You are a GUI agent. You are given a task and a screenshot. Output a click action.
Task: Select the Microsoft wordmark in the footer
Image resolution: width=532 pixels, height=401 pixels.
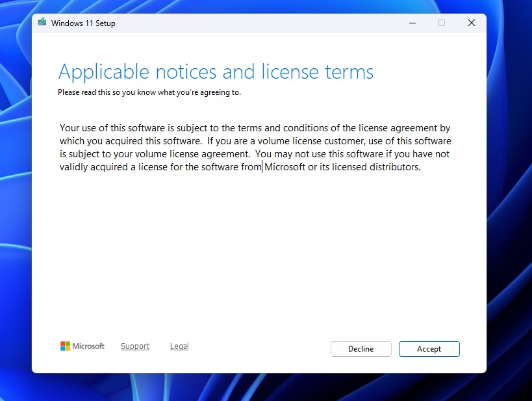(88, 346)
